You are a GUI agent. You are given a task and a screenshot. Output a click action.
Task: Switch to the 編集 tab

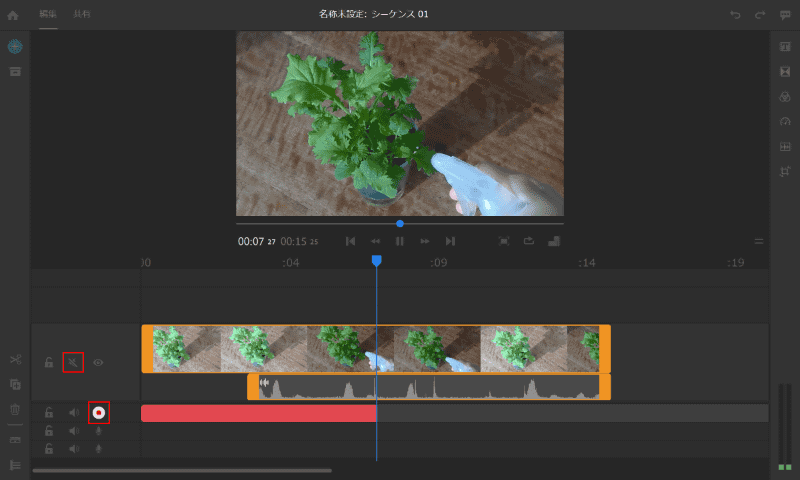point(47,15)
